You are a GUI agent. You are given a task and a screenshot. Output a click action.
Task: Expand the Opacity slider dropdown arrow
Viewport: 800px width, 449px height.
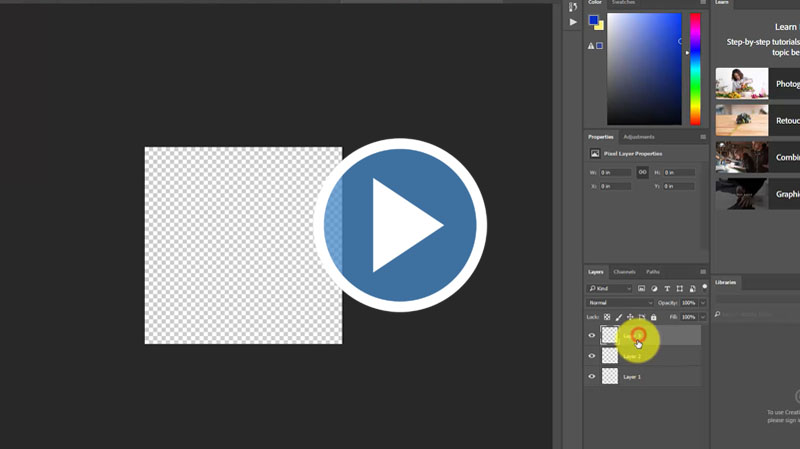[702, 302]
